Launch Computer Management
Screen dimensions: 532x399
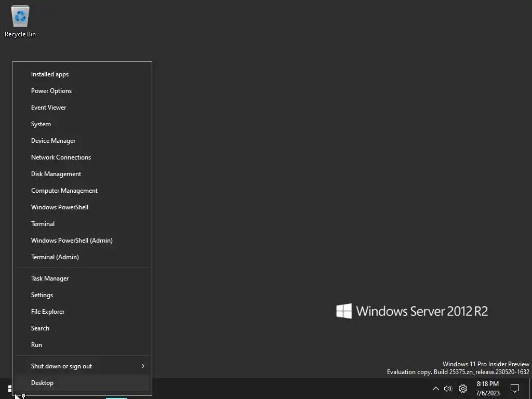pyautogui.click(x=82, y=191)
